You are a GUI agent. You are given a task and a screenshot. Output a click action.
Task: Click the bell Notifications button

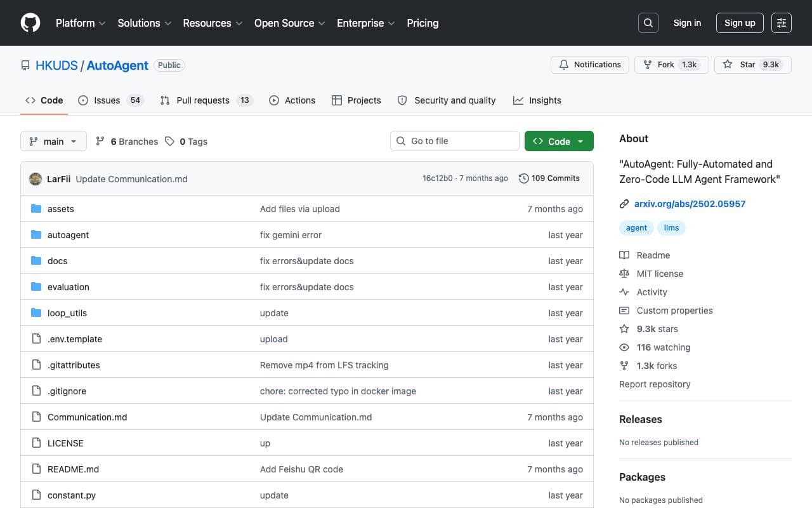tap(590, 65)
